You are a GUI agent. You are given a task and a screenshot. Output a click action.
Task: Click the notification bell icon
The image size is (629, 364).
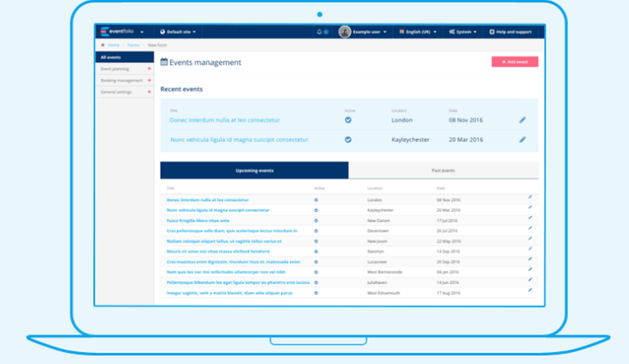(320, 31)
